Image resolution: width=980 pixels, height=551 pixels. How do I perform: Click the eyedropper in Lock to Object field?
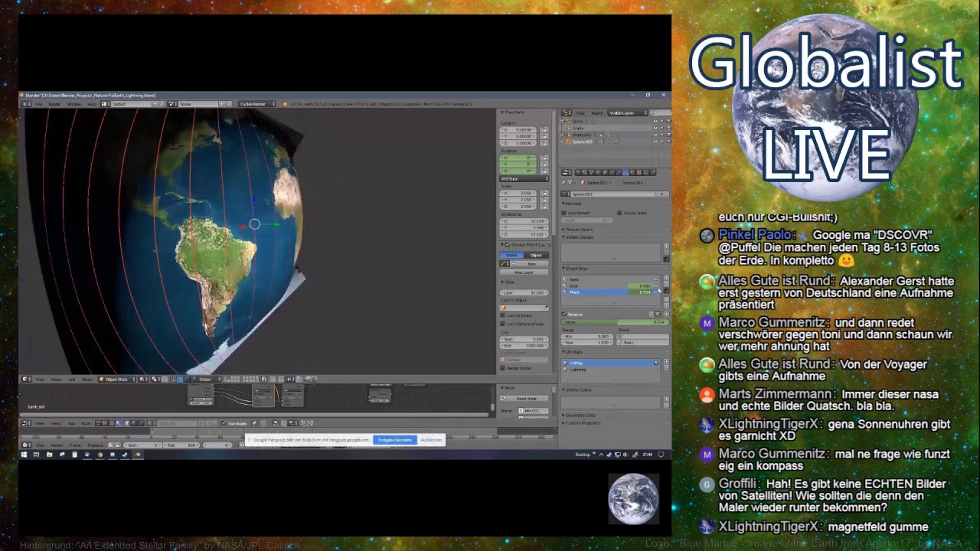click(547, 308)
